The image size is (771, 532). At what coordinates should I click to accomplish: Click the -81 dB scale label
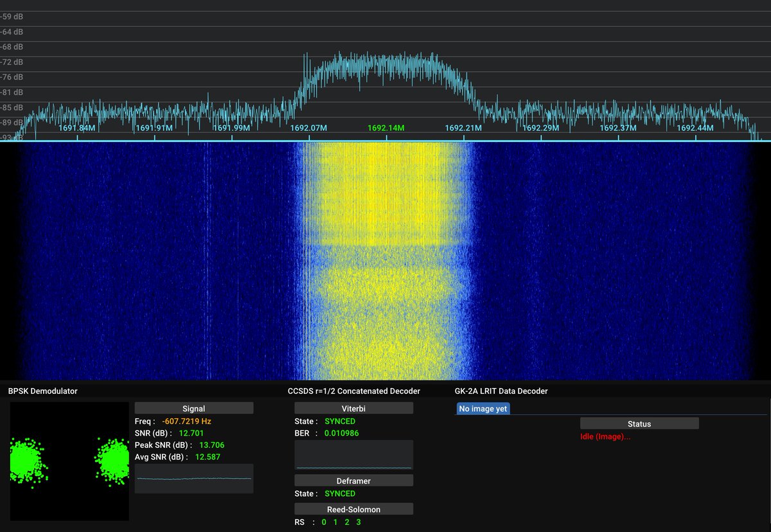tap(12, 93)
